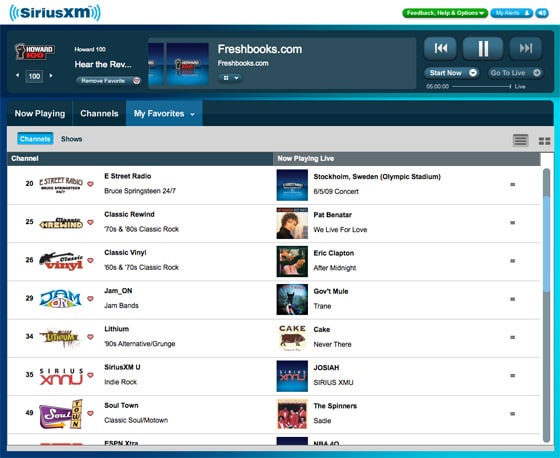Click the Gov't Mule album art

pyautogui.click(x=292, y=300)
